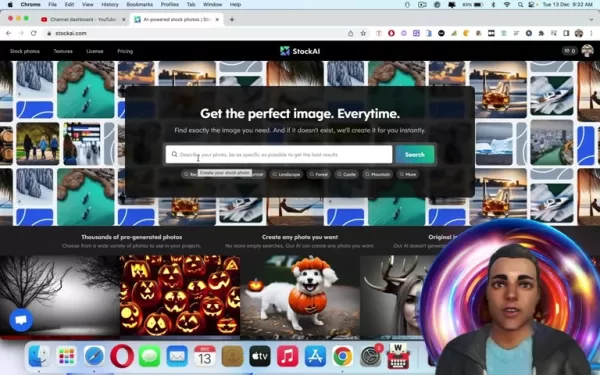The height and width of the screenshot is (375, 600).
Task: Open the woman with antlers photo
Action: [394, 297]
